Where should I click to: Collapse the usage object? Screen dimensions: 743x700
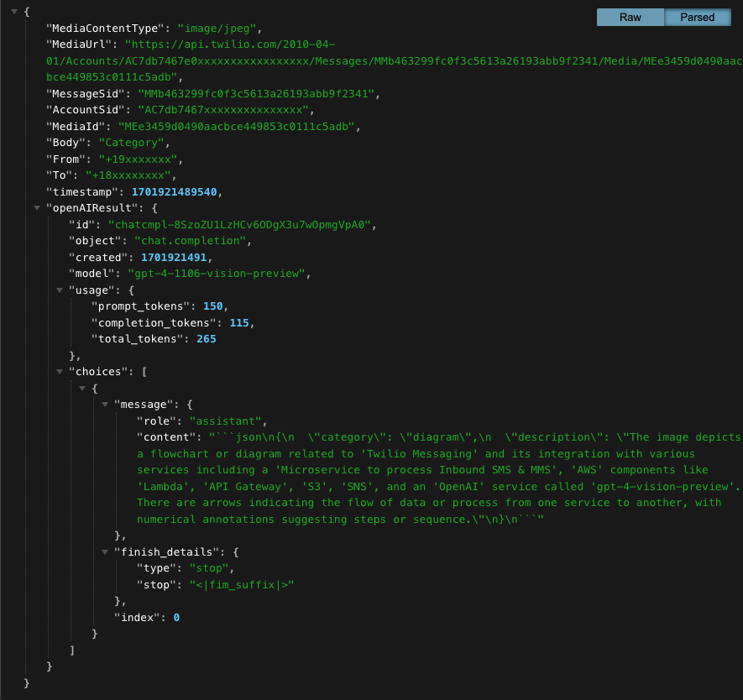(x=60, y=290)
